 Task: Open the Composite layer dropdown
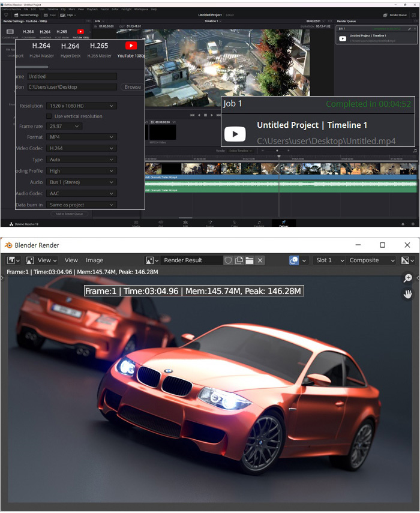(x=371, y=260)
